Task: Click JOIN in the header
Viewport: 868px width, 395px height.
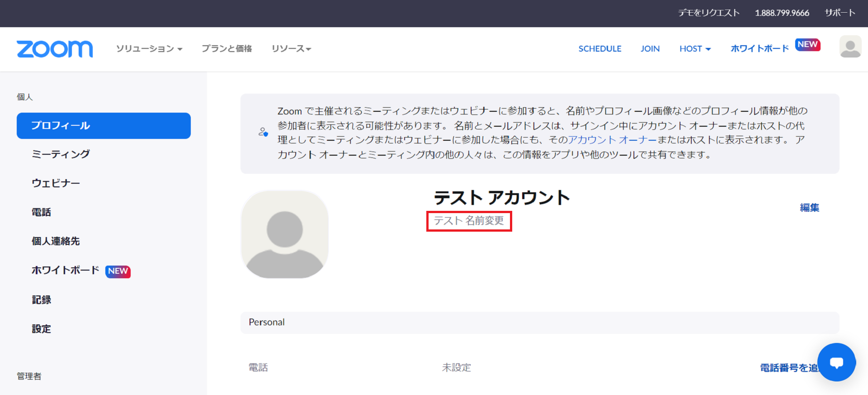Action: point(650,49)
